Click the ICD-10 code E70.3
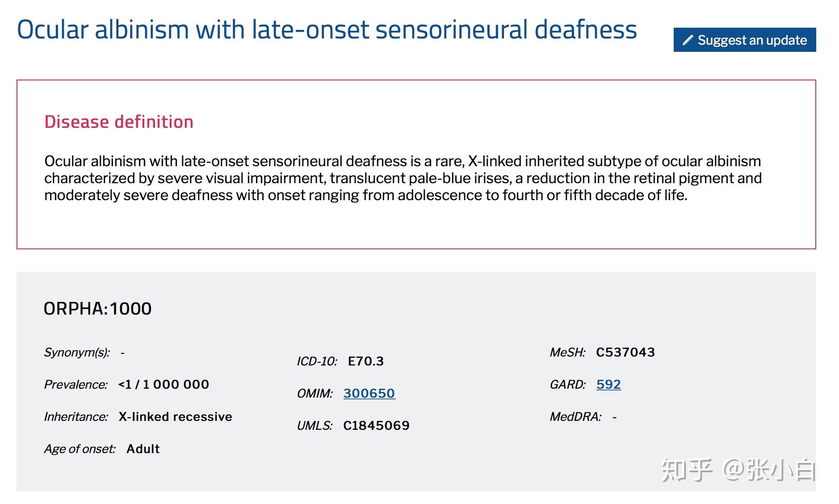 pyautogui.click(x=365, y=361)
